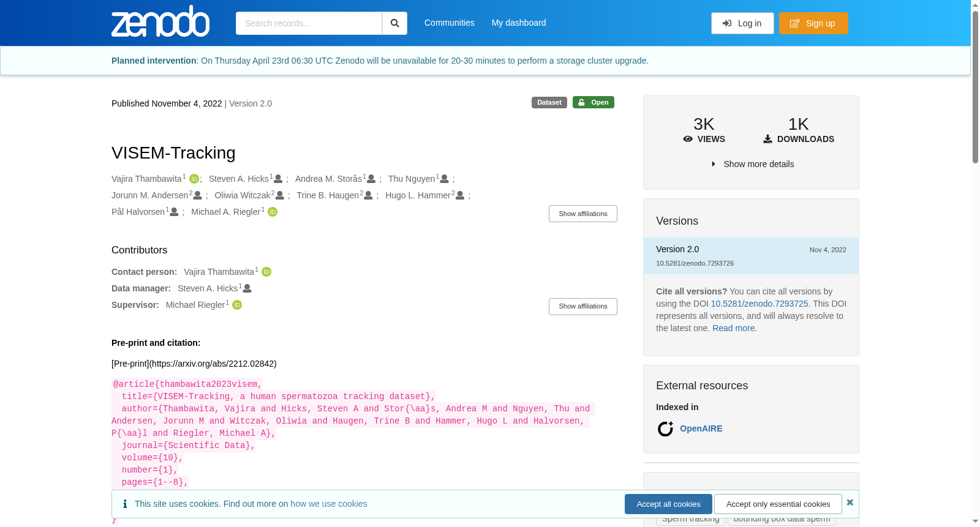Click supervisor name Michael Riegler
This screenshot has width=980, height=527.
195,305
